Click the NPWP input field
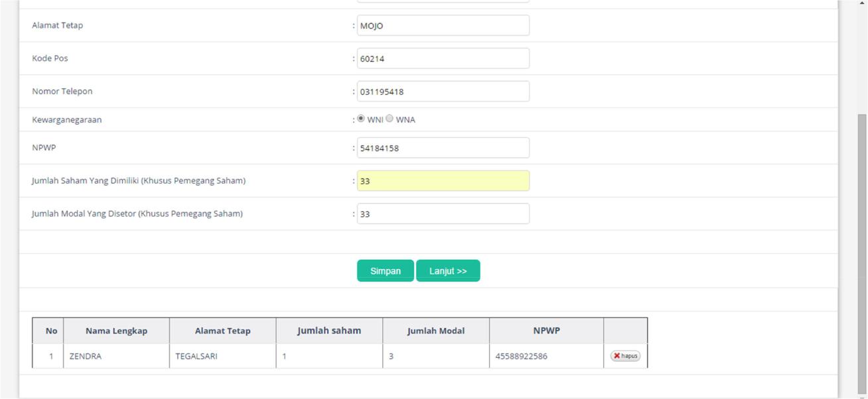This screenshot has height=399, width=868. [x=443, y=148]
